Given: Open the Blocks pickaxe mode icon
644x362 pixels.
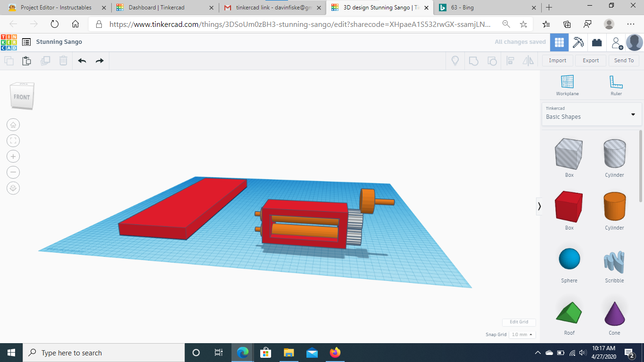Looking at the screenshot, I should point(578,42).
